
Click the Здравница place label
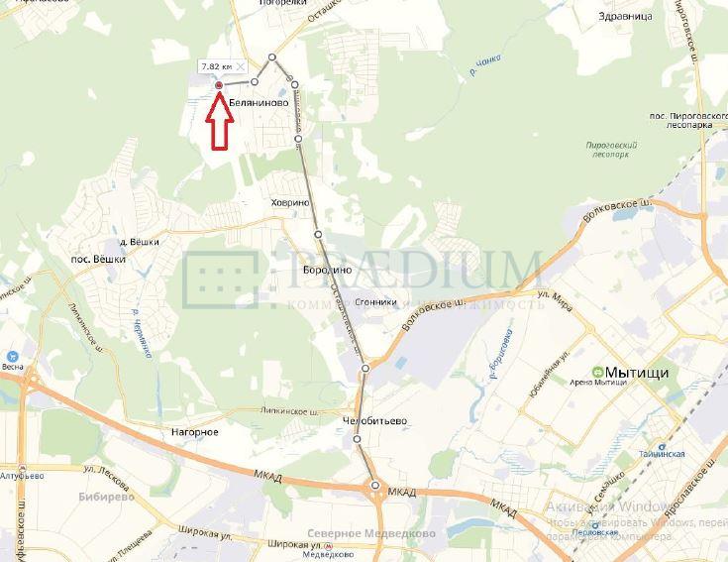(x=625, y=16)
